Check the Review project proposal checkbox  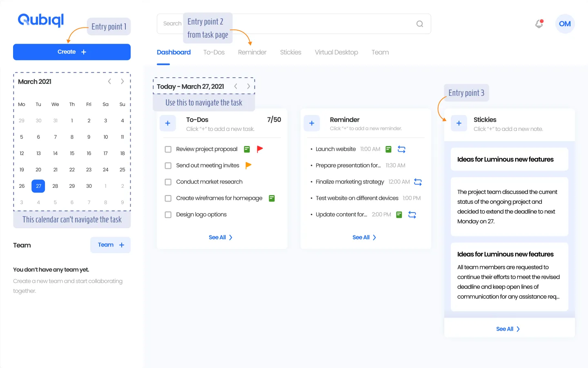pyautogui.click(x=168, y=149)
